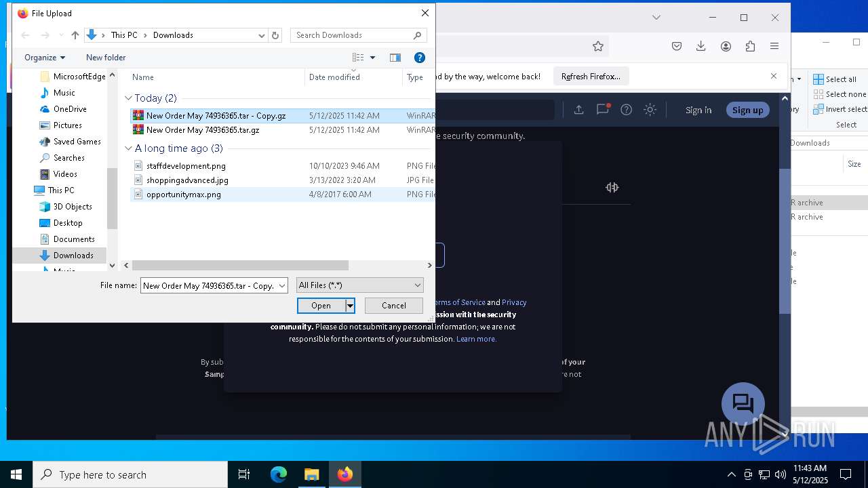Cancel the File Upload dialog
868x488 pixels.
(x=394, y=306)
